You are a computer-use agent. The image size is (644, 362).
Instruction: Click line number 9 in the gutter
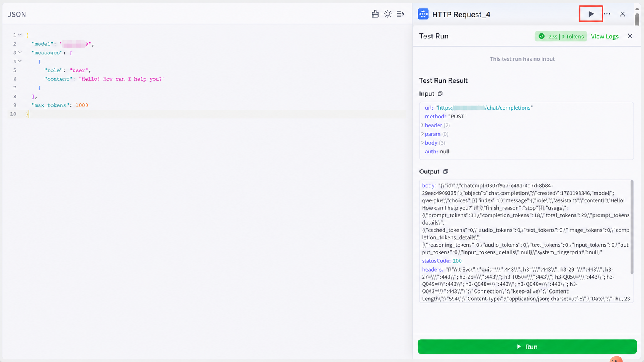(15, 105)
